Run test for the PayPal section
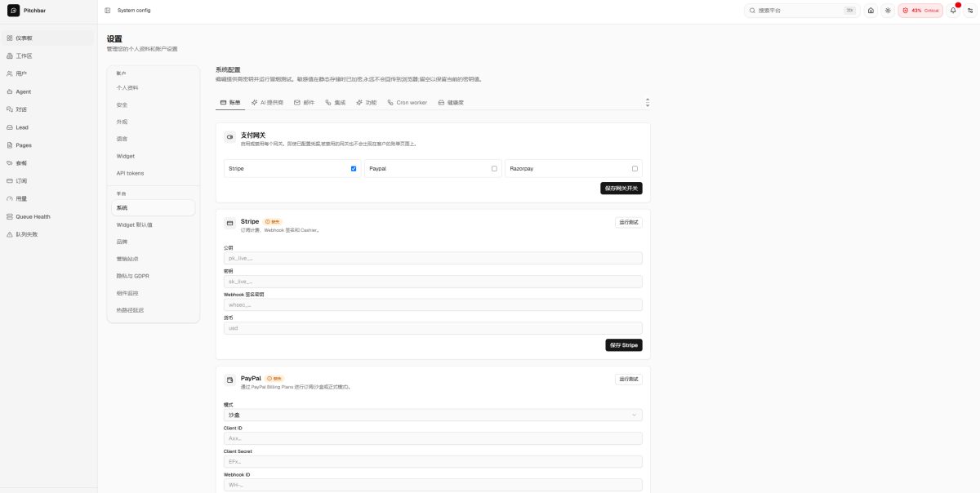 pos(629,380)
